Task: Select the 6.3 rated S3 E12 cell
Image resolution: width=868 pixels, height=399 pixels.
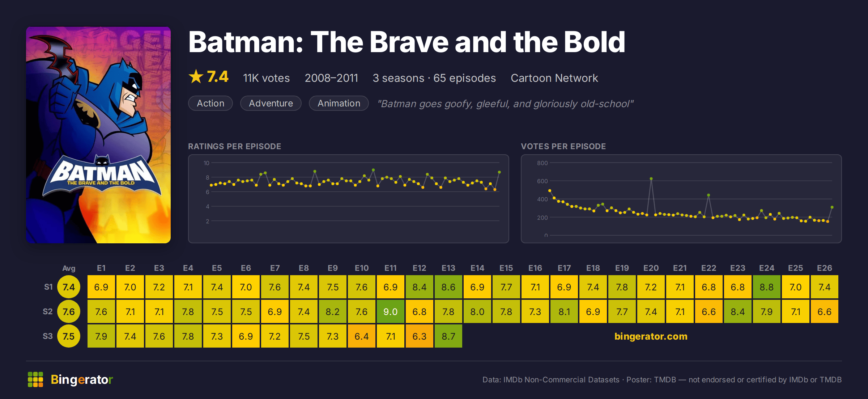Action: tap(420, 336)
